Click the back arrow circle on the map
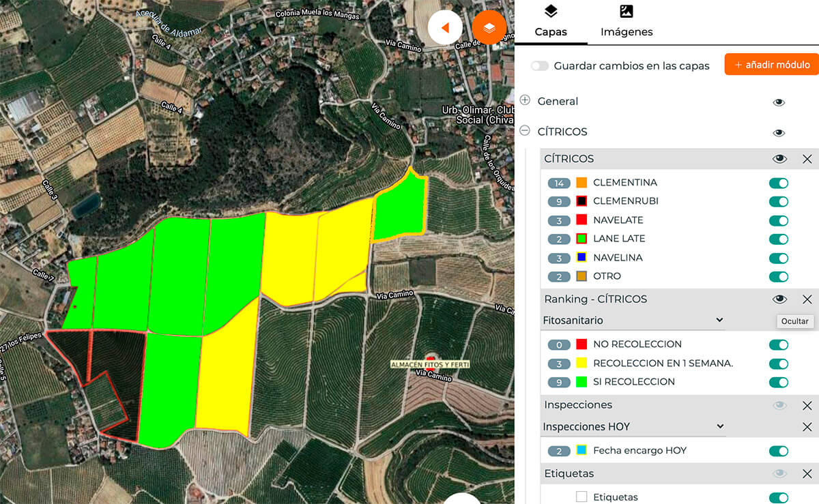This screenshot has height=504, width=819. tap(445, 29)
